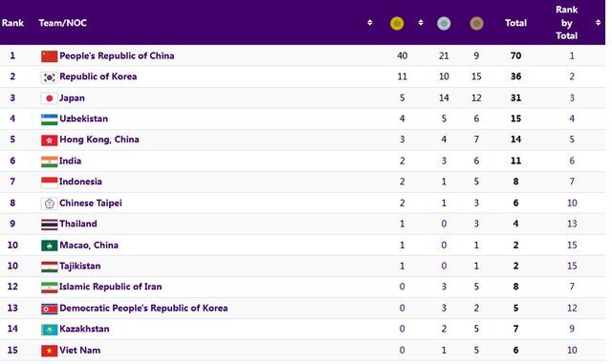The width and height of the screenshot is (612, 364).
Task: Sort by Rank by Total arrows
Action: click(x=598, y=23)
